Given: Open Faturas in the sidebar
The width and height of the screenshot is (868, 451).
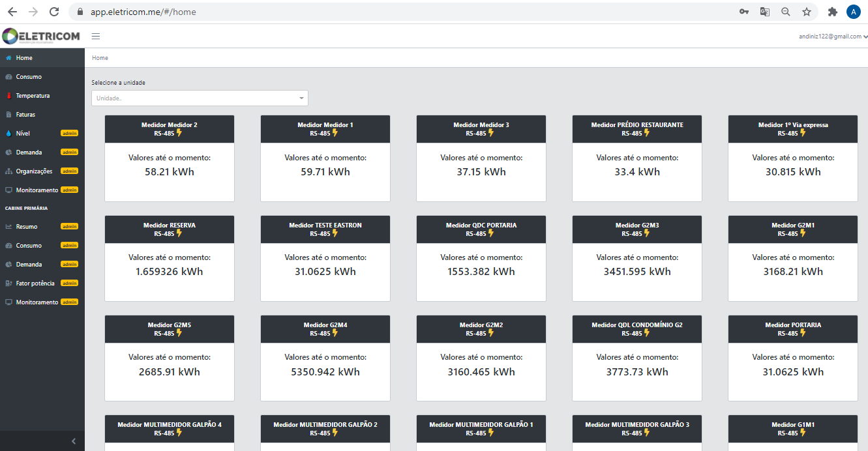Looking at the screenshot, I should (x=42, y=115).
